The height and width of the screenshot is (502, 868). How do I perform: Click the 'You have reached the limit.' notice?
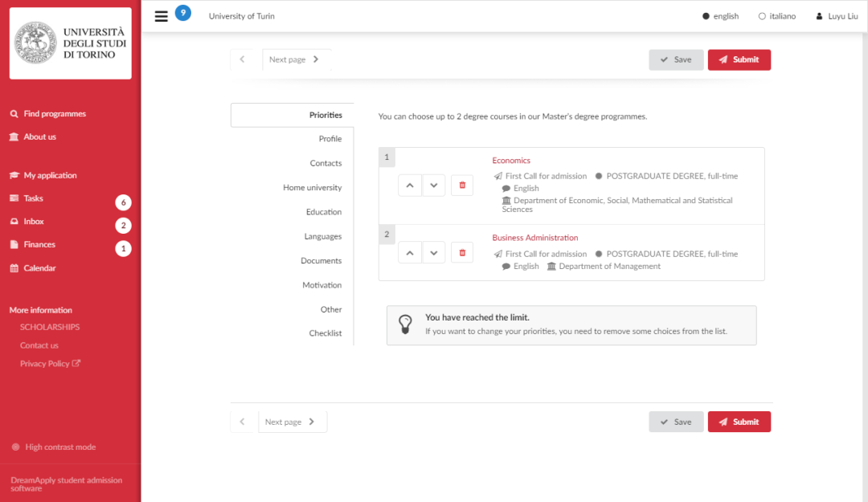pyautogui.click(x=571, y=325)
